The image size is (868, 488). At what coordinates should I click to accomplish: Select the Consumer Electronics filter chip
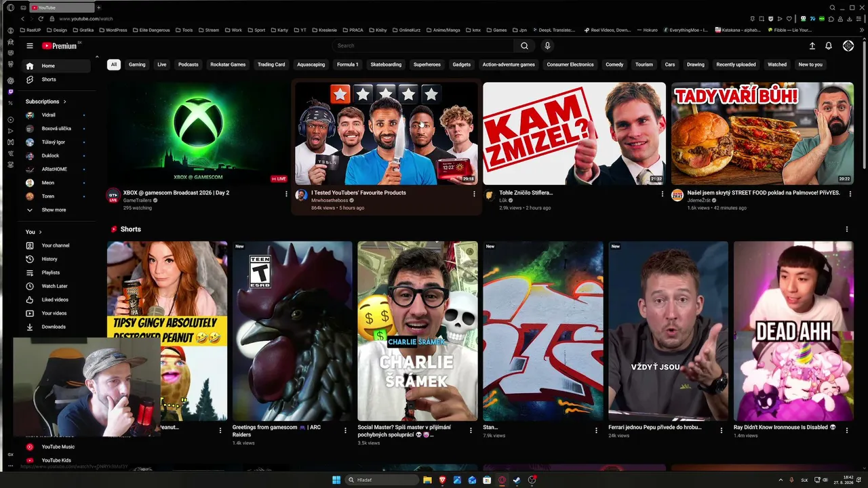(570, 64)
